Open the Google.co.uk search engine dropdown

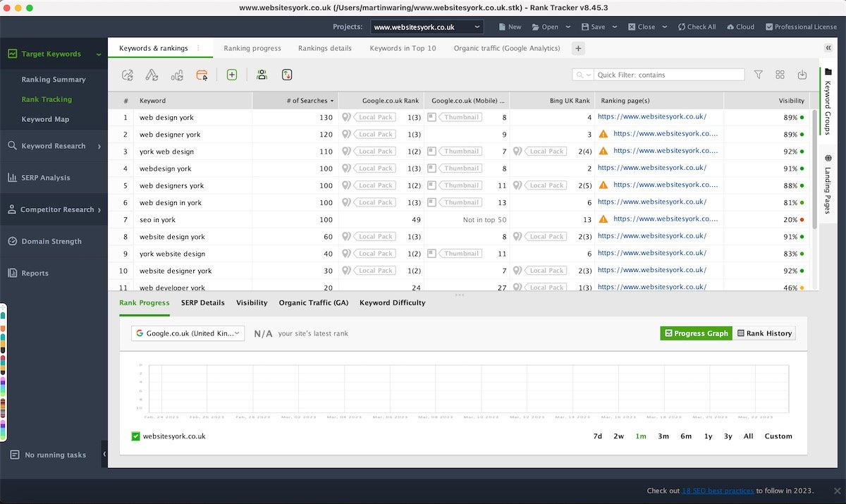click(x=188, y=333)
